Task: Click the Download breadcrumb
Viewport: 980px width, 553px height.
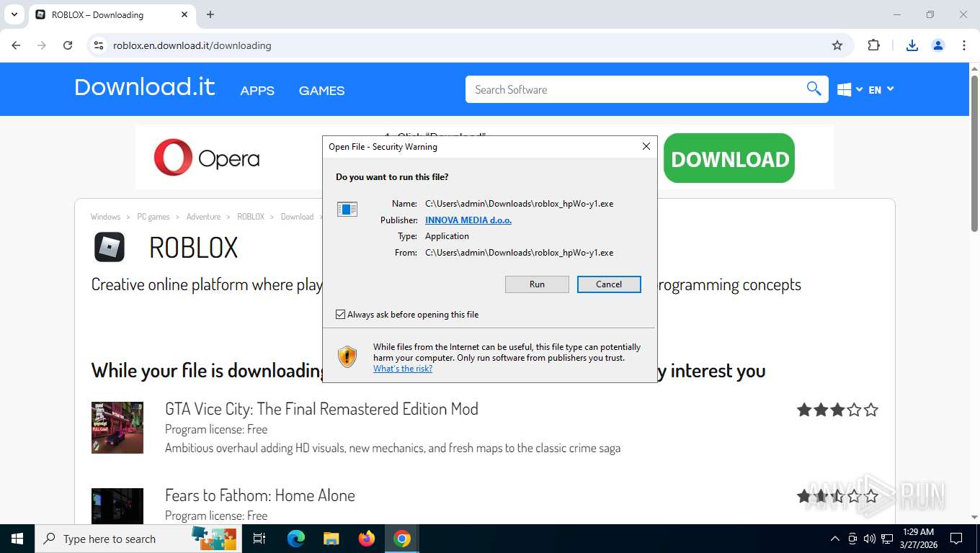Action: tap(297, 217)
